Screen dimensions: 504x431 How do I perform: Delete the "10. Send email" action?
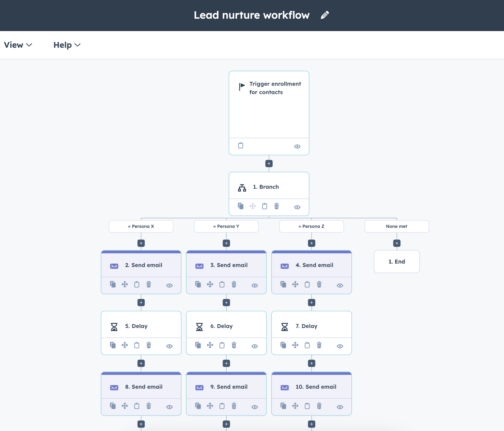pos(319,406)
